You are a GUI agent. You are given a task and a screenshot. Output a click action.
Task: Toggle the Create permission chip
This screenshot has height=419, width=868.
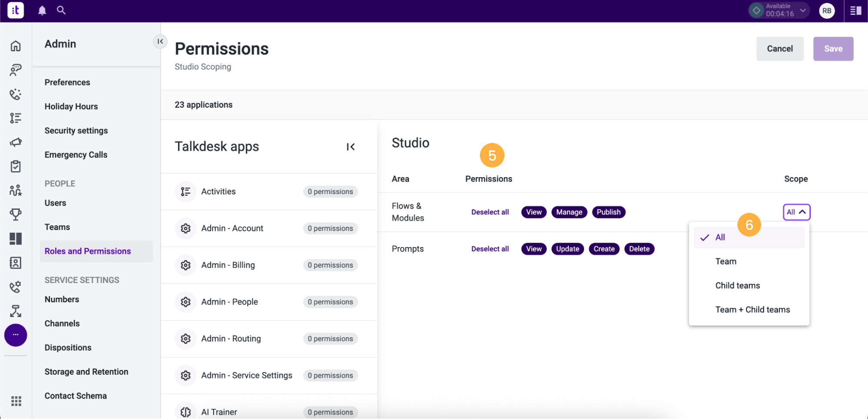click(604, 249)
